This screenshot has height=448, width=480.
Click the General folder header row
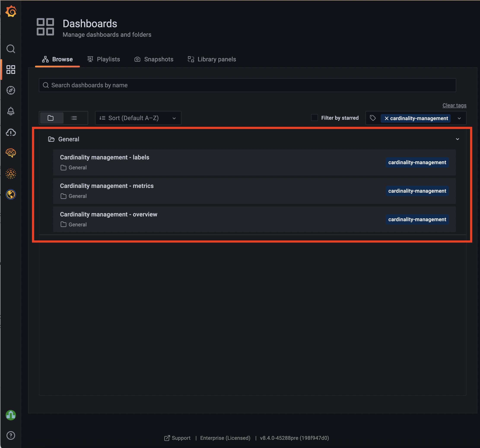[x=253, y=139]
